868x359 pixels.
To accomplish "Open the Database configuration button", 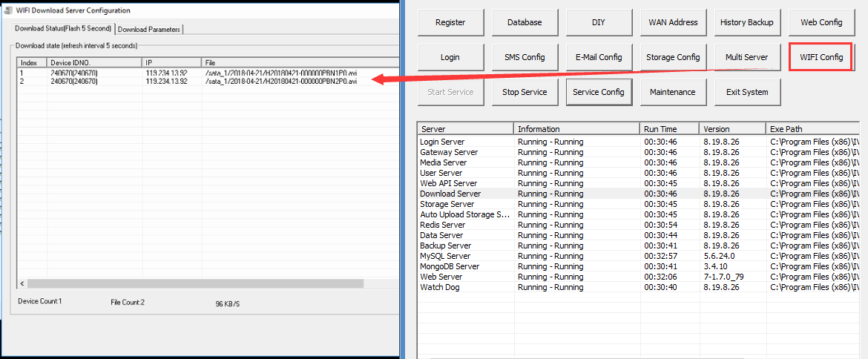I will [525, 23].
